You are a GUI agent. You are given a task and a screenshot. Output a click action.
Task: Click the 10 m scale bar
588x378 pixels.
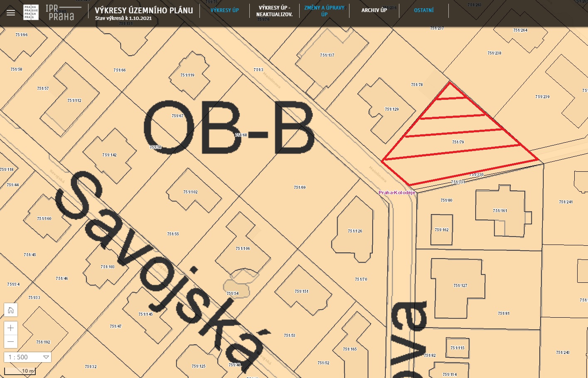click(20, 371)
